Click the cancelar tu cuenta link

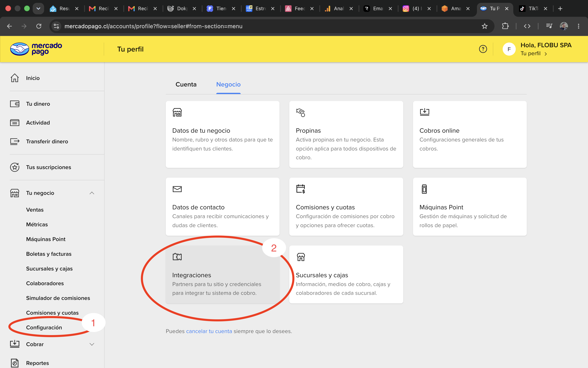tap(209, 331)
